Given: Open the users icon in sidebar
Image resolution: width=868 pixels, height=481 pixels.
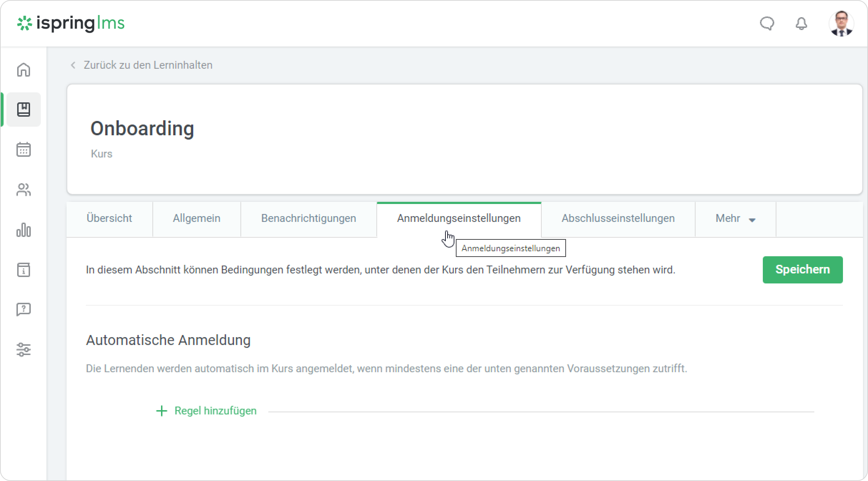Looking at the screenshot, I should tap(24, 190).
